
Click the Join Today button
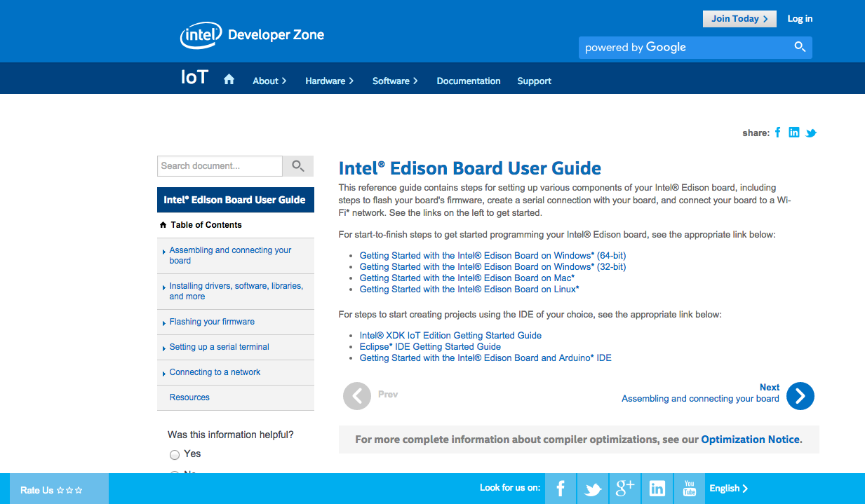739,19
